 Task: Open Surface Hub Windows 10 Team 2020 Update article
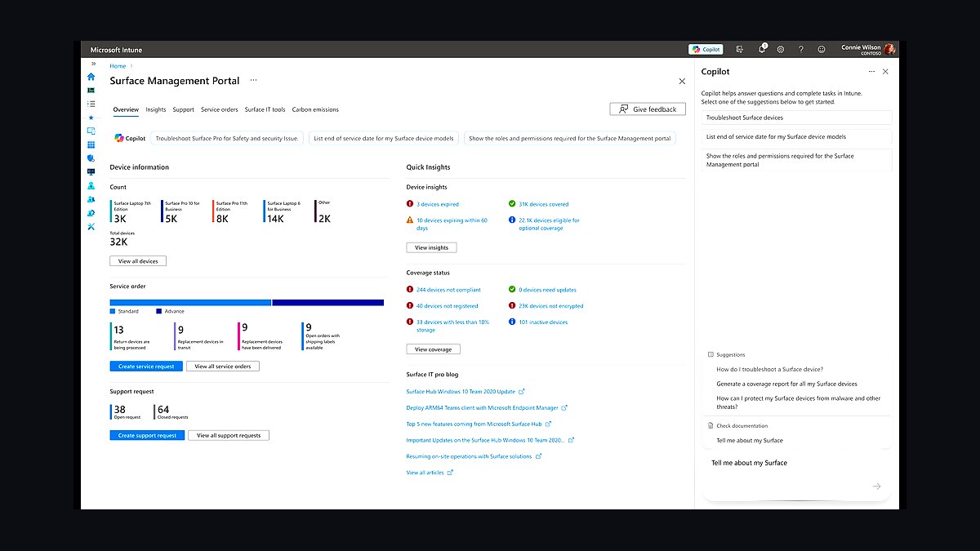pyautogui.click(x=461, y=392)
